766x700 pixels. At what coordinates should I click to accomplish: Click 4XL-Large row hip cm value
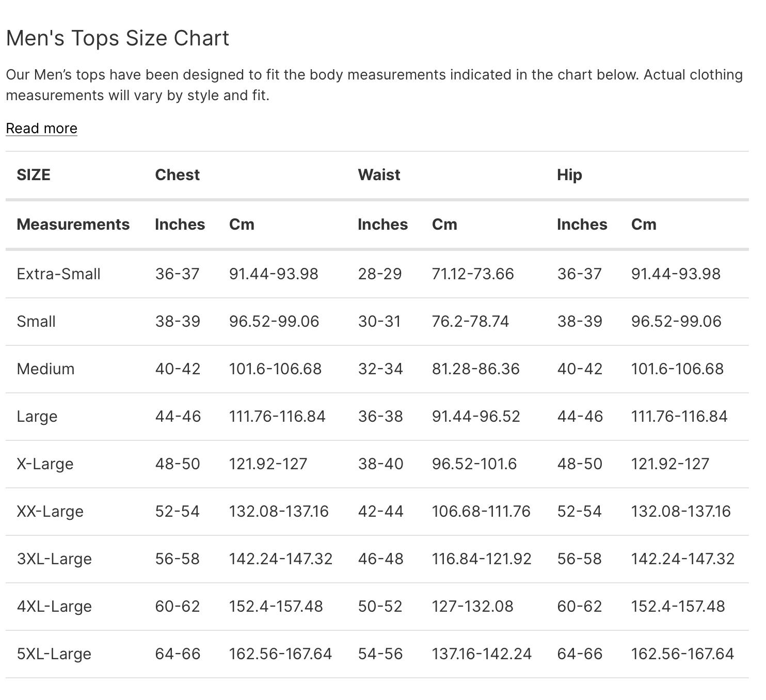[x=678, y=607]
